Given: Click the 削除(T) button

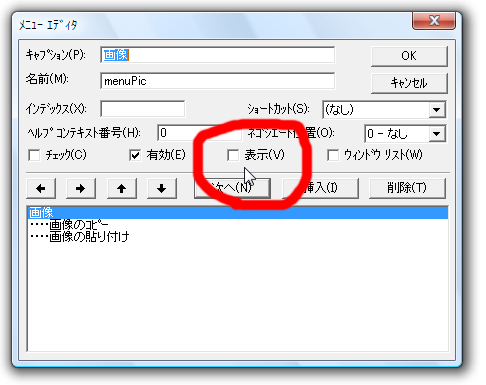Looking at the screenshot, I should point(407,188).
